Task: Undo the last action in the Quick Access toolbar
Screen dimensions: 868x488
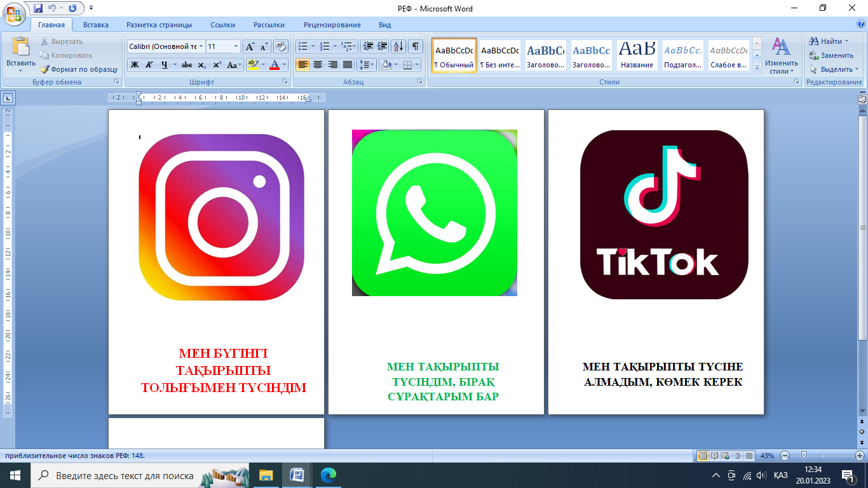Action: point(51,8)
